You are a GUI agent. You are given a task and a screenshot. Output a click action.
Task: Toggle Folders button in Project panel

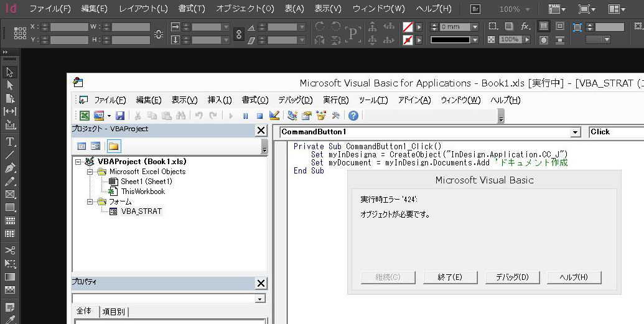[114, 146]
